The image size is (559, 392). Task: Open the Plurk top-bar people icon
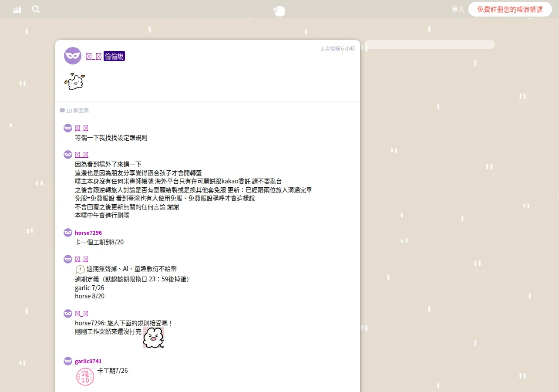pyautogui.click(x=17, y=9)
